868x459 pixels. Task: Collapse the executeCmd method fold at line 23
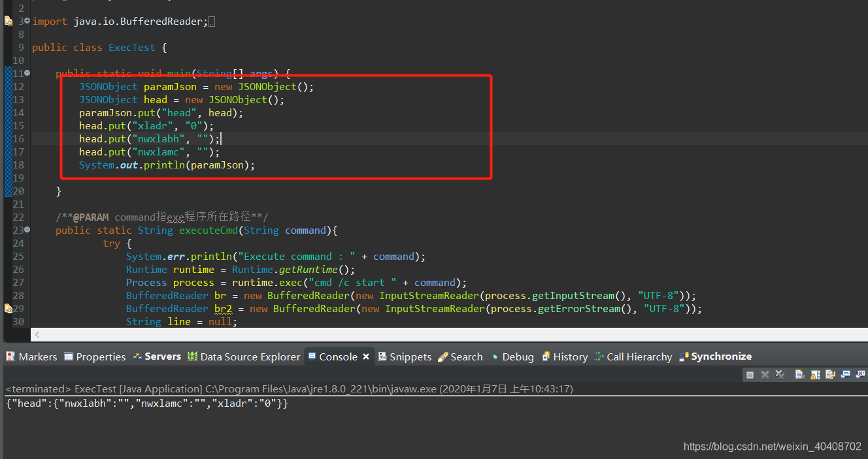pos(27,230)
